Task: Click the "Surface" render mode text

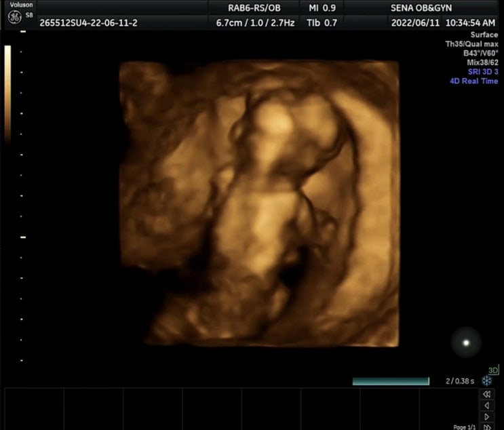Action: (484, 35)
